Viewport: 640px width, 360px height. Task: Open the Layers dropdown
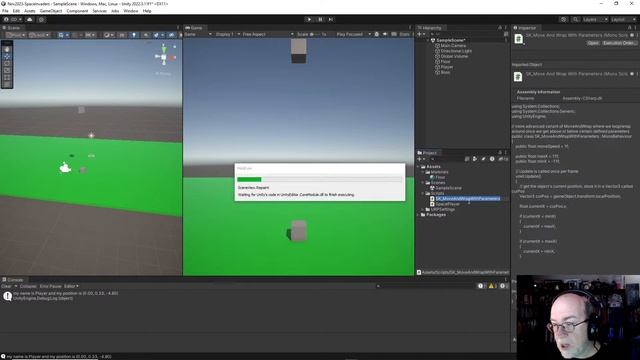click(595, 19)
